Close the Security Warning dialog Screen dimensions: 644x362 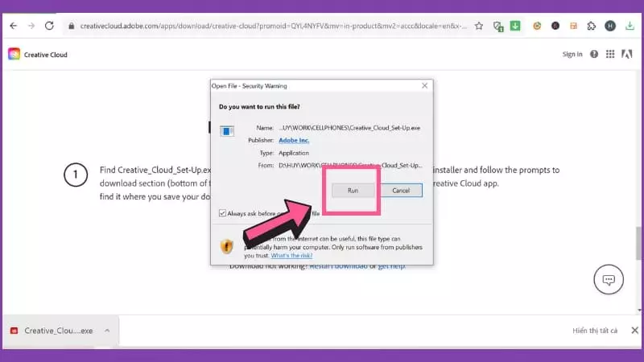(425, 85)
